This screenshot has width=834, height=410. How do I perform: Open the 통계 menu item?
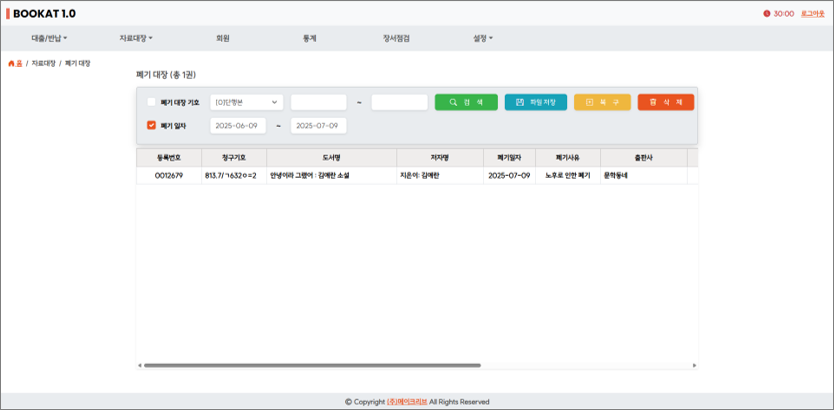click(x=310, y=38)
